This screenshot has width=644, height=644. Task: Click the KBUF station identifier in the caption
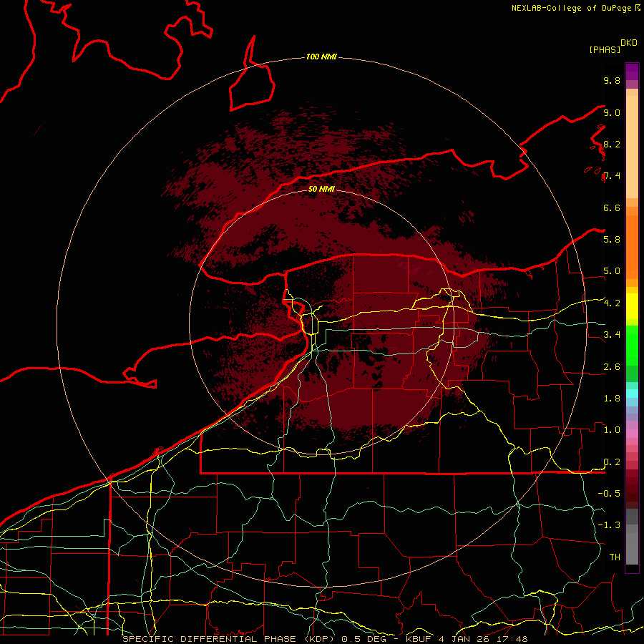coord(419,639)
